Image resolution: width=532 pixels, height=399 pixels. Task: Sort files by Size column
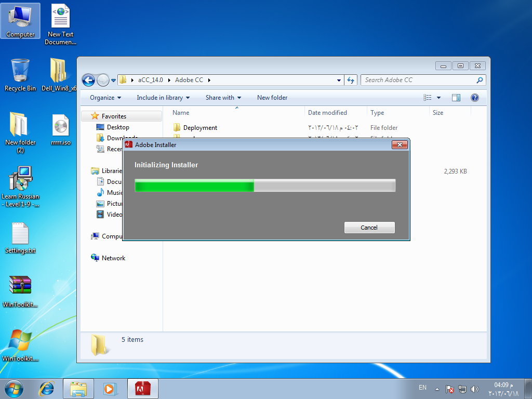pos(450,113)
